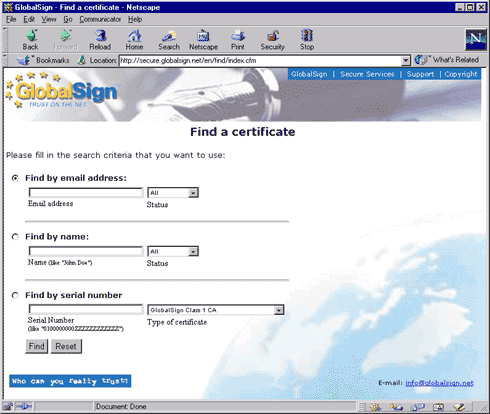The height and width of the screenshot is (414, 490).
Task: Select Find by email address radio button
Action: click(x=15, y=178)
